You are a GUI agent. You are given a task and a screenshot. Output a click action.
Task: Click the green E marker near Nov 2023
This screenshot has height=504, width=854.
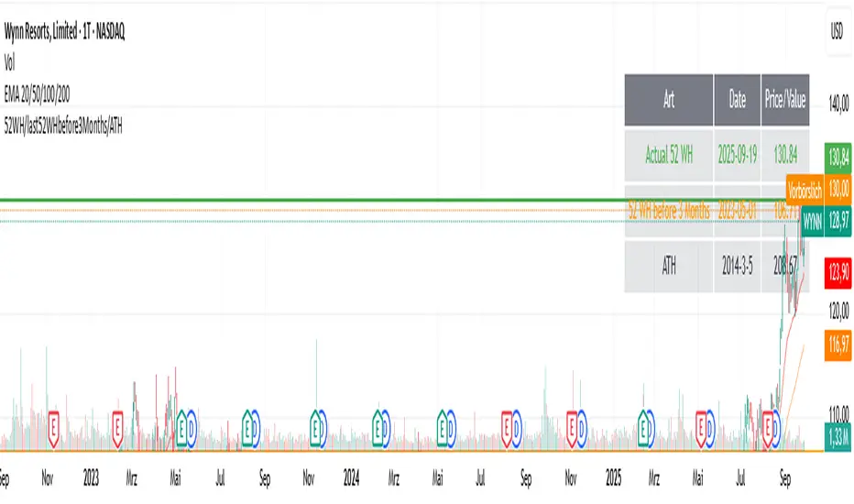tap(315, 429)
